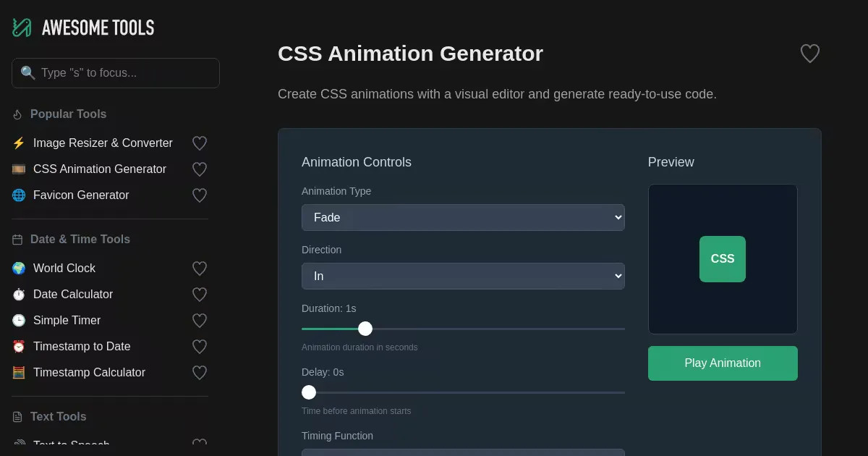Image resolution: width=868 pixels, height=456 pixels.
Task: Click the abacus icon beside Timestamp Calculator
Action: [19, 373]
